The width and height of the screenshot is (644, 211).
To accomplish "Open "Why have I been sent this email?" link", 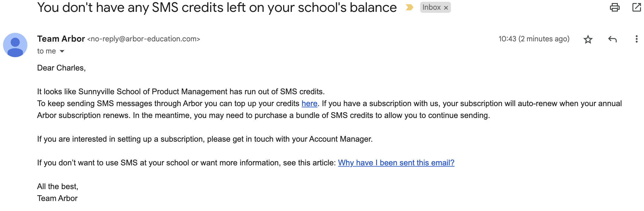I will click(x=396, y=163).
